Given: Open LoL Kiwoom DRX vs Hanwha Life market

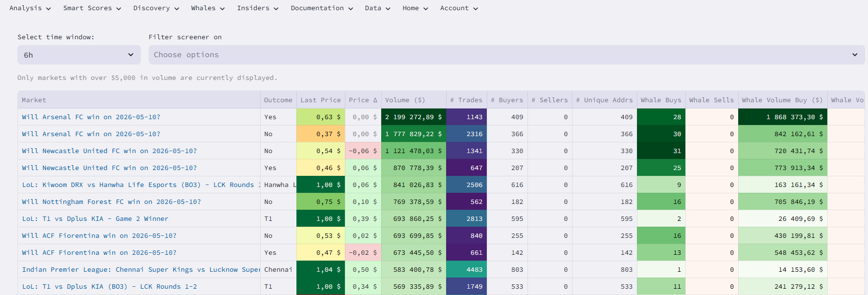Looking at the screenshot, I should [141, 185].
